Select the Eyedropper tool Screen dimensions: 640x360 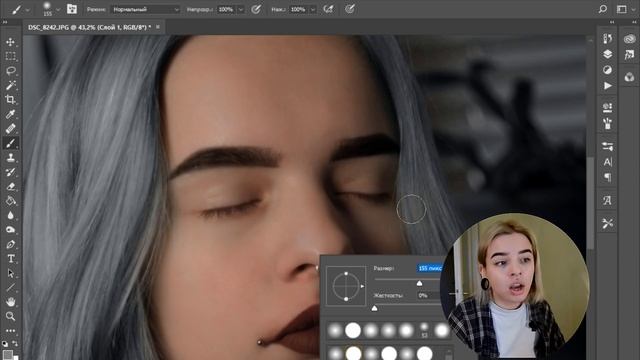coord(11,114)
